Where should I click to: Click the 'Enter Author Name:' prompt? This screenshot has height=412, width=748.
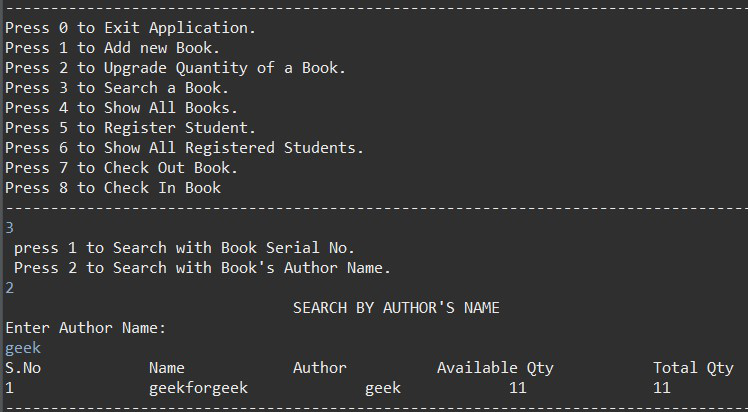pos(85,329)
